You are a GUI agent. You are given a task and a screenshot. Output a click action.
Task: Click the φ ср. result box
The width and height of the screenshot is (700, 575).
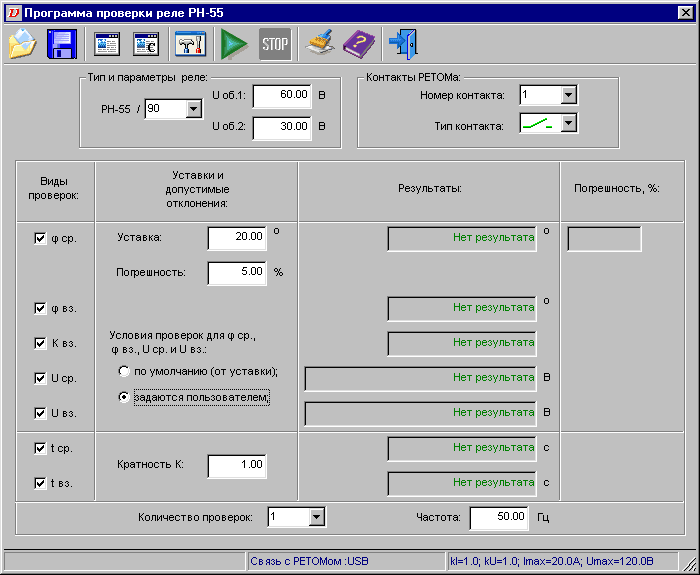point(462,238)
